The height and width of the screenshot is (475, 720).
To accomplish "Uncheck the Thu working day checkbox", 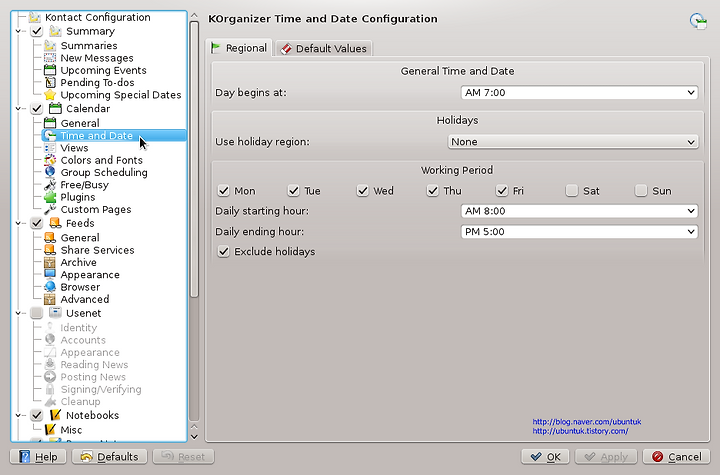I will coord(433,191).
